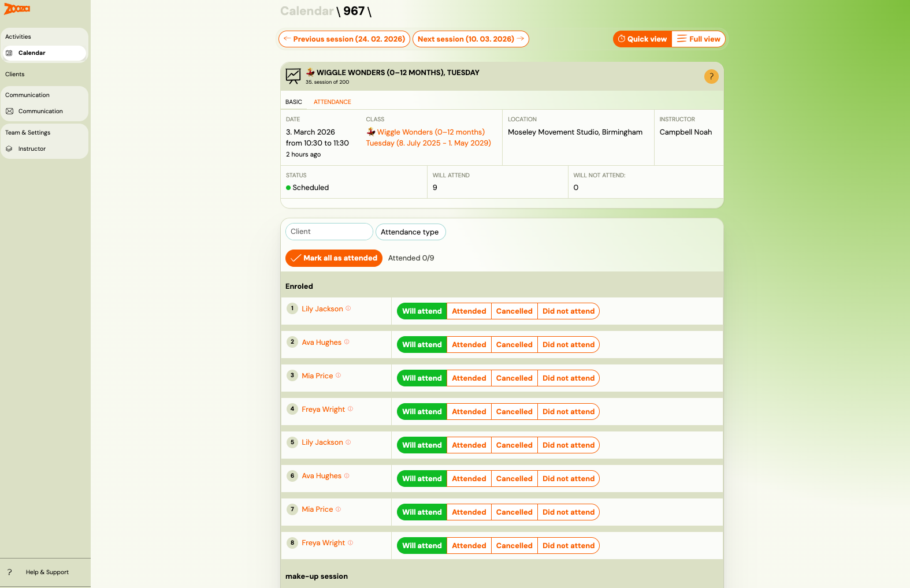Image resolution: width=910 pixels, height=588 pixels.
Task: Open Wiggle Wonders (0–12 months) class link
Action: pos(428,137)
